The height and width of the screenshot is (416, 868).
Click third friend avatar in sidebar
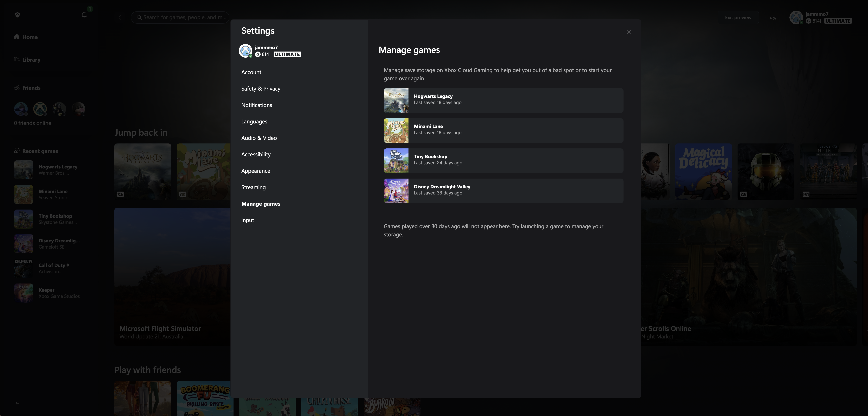point(59,109)
